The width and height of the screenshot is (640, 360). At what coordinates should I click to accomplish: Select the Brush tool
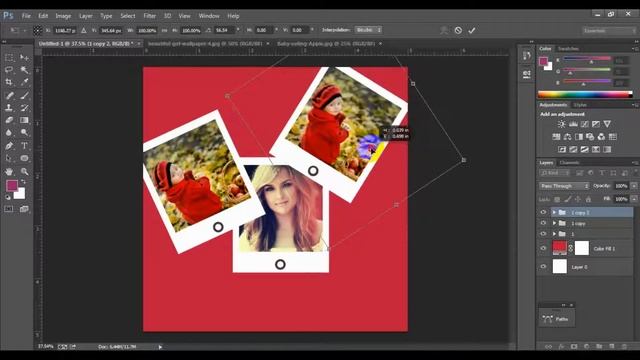coord(24,96)
